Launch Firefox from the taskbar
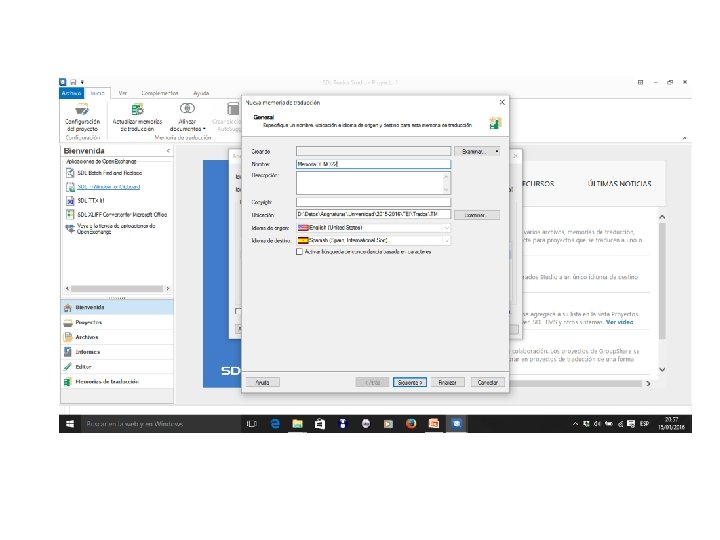This screenshot has height=540, width=720. [x=411, y=424]
